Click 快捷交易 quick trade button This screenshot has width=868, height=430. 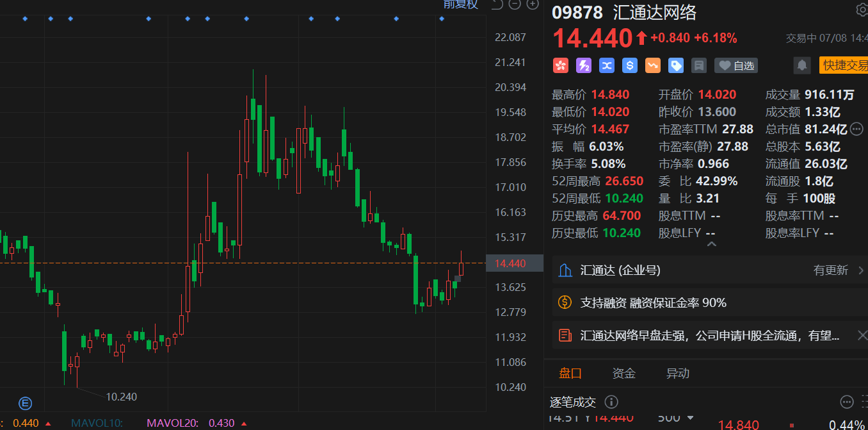[844, 65]
